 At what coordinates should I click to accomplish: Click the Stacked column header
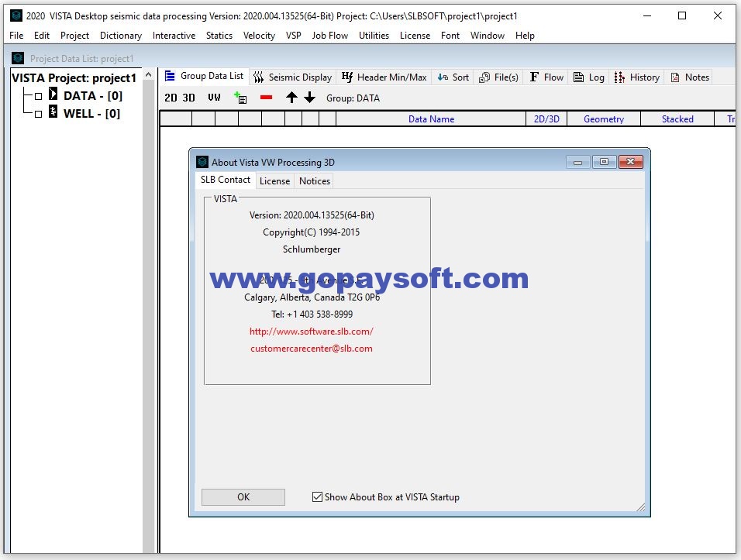click(677, 119)
